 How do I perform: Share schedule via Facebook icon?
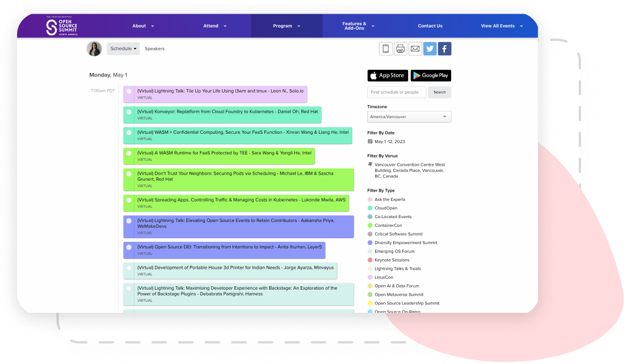click(x=444, y=48)
